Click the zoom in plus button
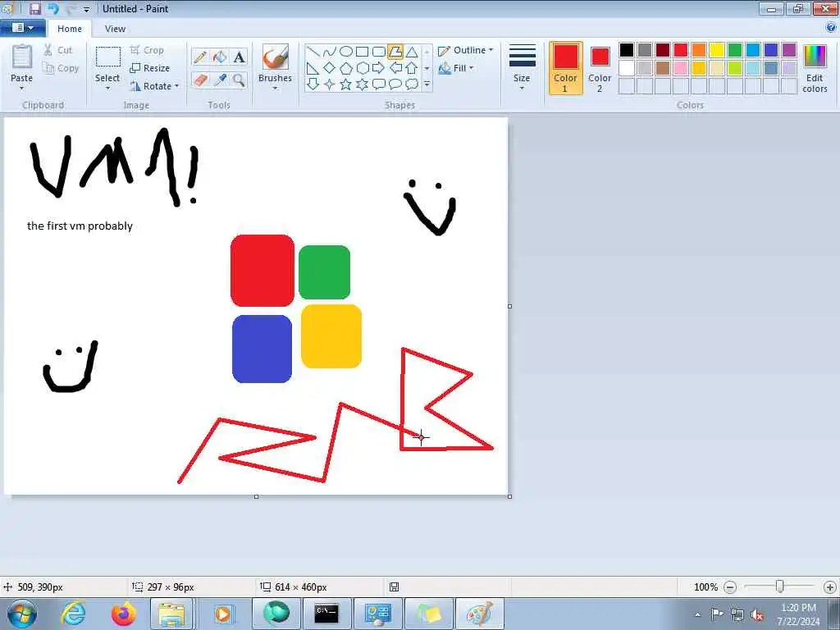Screen dimensions: 840x630 tap(830, 587)
